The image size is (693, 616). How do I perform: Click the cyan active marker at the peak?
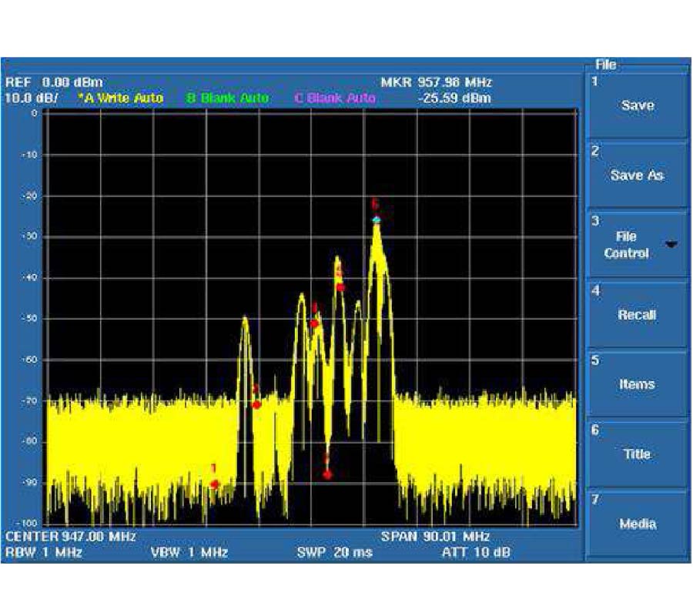(377, 220)
